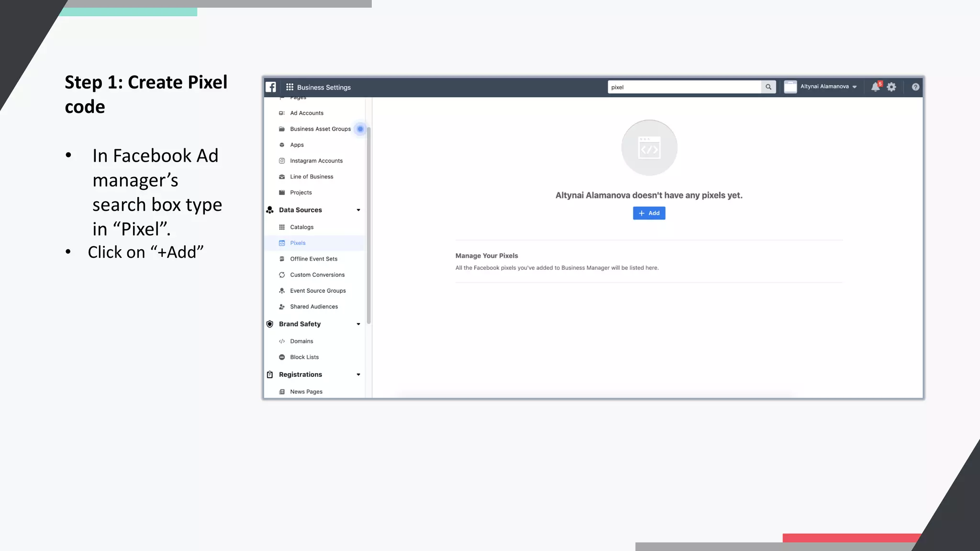Screen dimensions: 980x551
Task: Click the sidebar vertical scrollbar
Action: coord(368,225)
